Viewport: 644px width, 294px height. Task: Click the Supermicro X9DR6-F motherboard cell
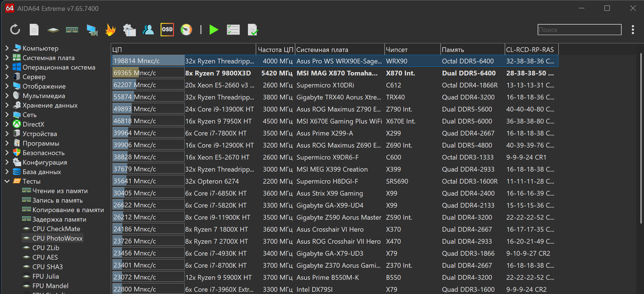point(327,157)
